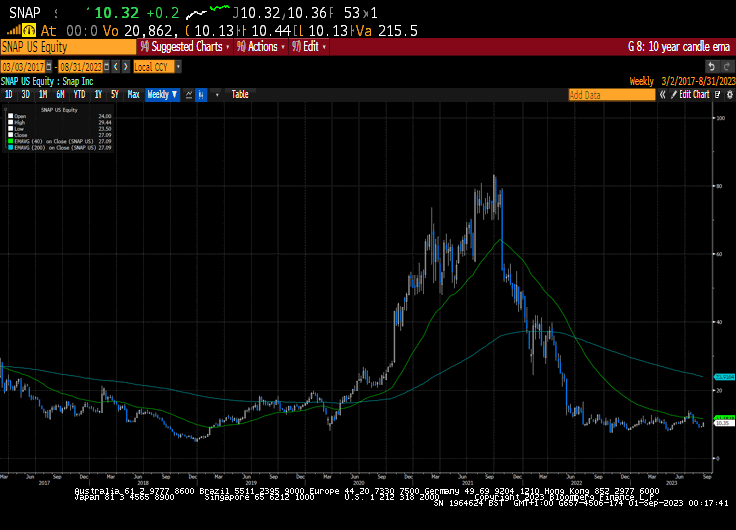The image size is (736, 530).
Task: Click cyan EMAVG (200) color swatch
Action: [x=11, y=147]
